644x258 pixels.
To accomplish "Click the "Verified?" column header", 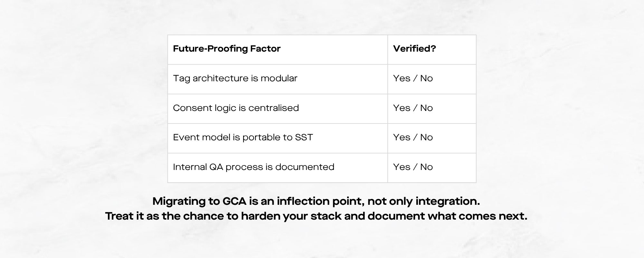I will coord(414,49).
